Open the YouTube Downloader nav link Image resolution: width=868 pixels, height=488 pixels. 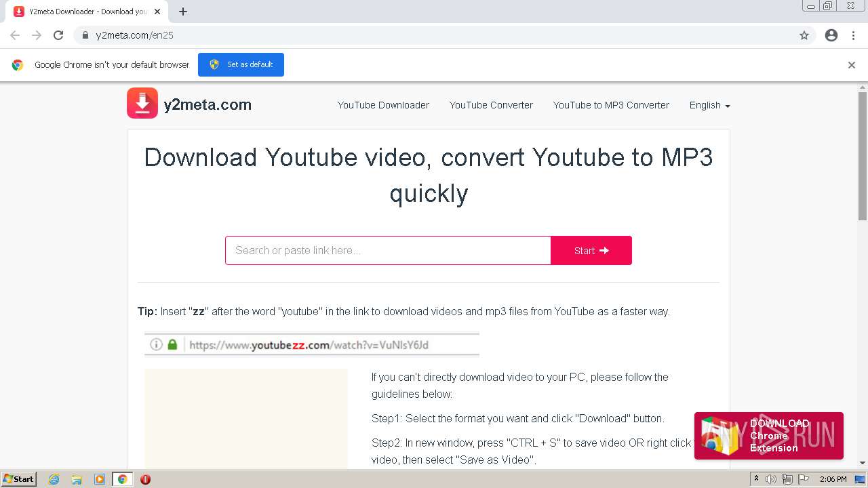tap(383, 105)
